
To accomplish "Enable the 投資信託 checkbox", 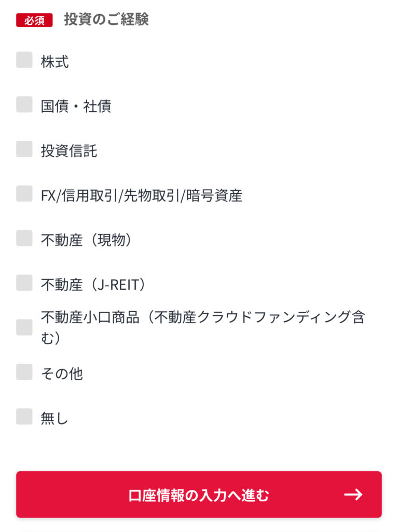I will 24,150.
